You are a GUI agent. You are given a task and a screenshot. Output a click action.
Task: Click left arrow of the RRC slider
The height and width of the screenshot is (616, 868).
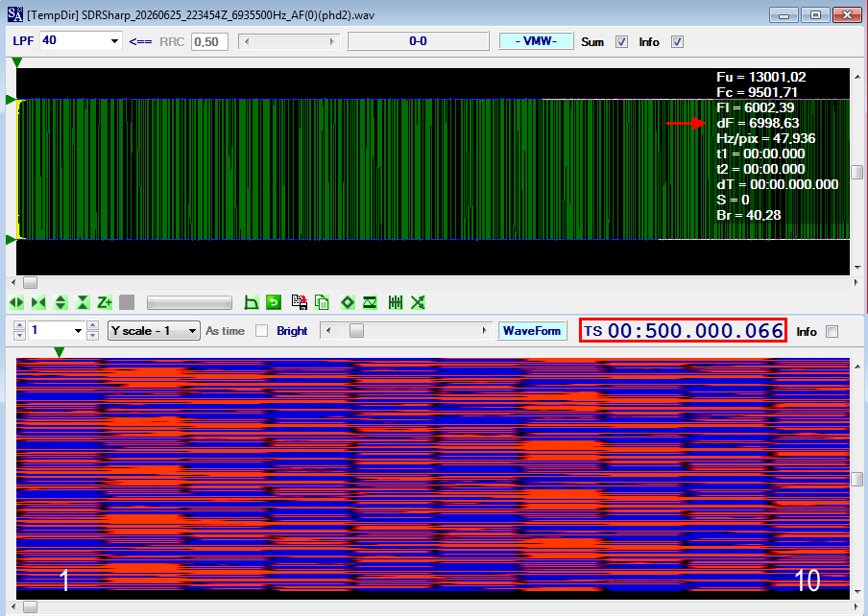coord(247,41)
